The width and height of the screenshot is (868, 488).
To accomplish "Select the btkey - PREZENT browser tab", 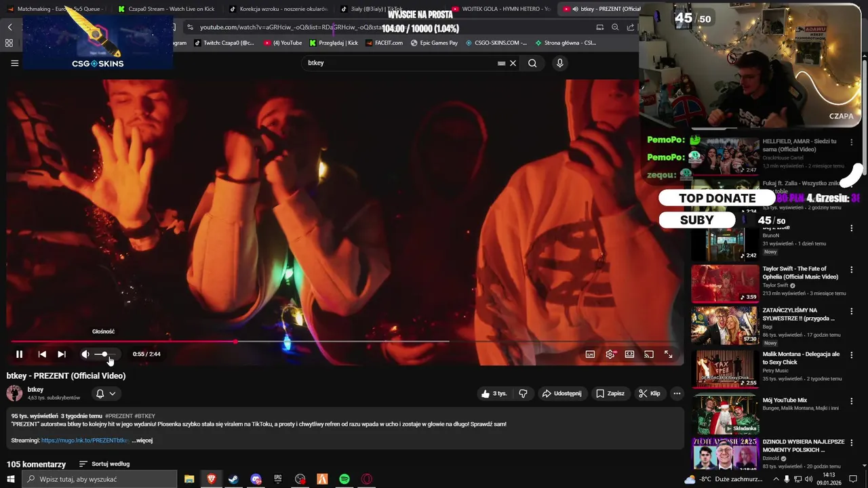I will coord(600,9).
